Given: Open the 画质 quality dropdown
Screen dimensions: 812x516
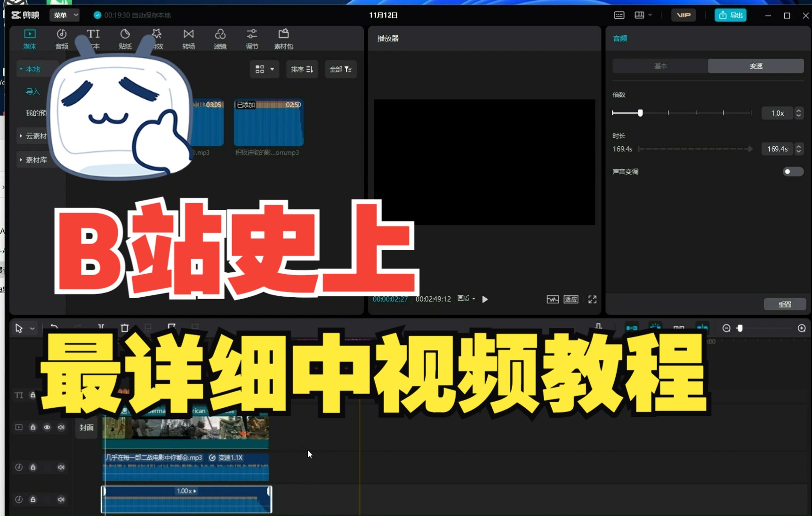Looking at the screenshot, I should point(466,298).
